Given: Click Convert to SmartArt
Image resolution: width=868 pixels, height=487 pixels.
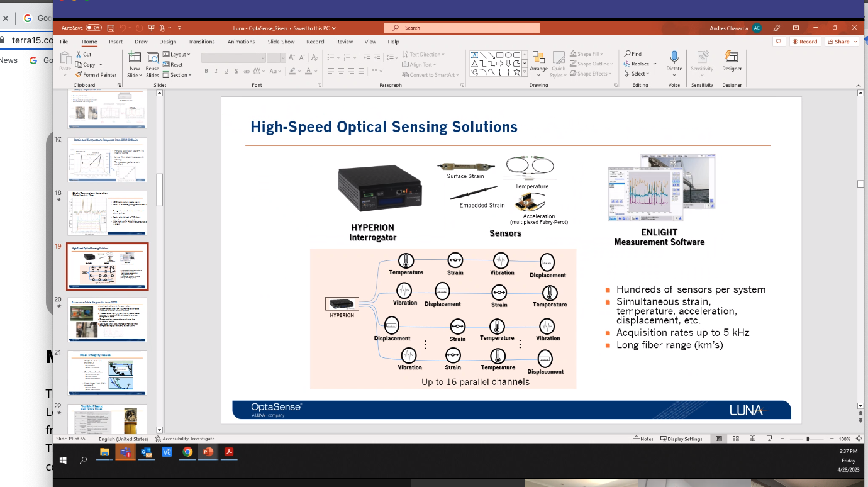Looking at the screenshot, I should 430,75.
